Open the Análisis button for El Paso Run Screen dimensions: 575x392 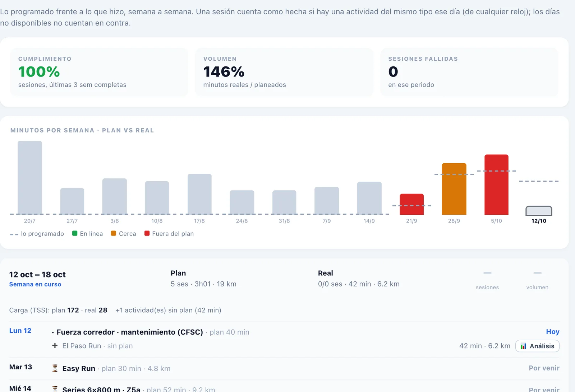point(537,346)
